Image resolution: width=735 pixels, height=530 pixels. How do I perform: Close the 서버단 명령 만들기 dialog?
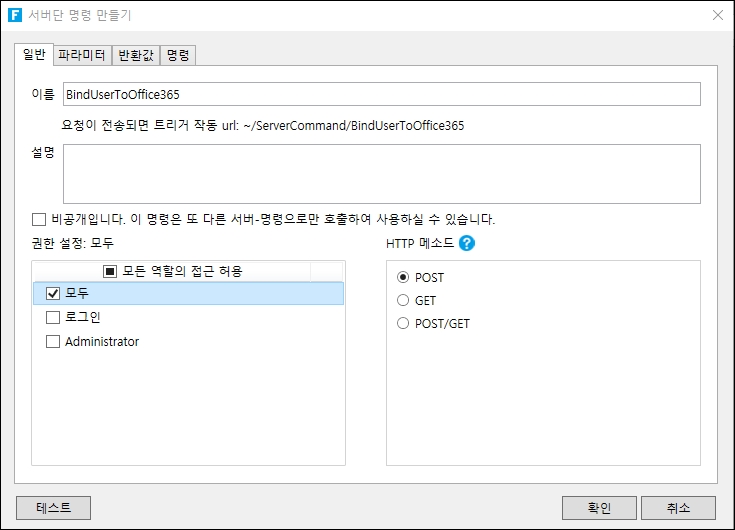[717, 15]
